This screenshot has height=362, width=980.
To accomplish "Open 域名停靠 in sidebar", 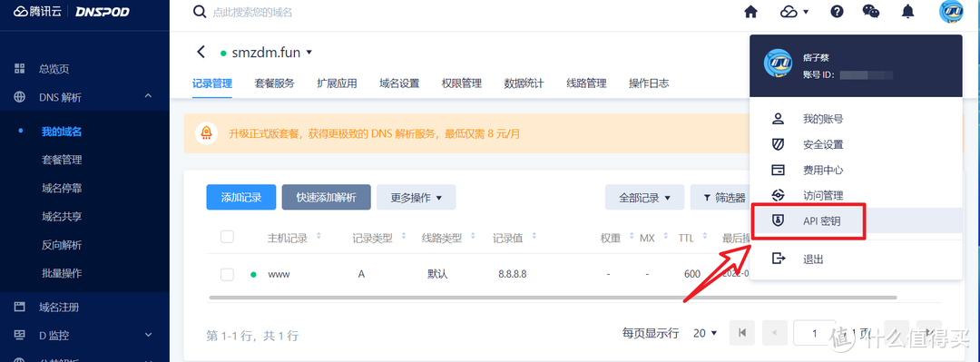I will tap(62, 188).
